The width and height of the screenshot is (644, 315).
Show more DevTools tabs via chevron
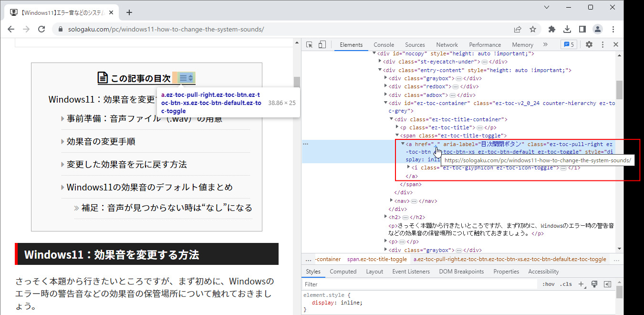tap(545, 44)
